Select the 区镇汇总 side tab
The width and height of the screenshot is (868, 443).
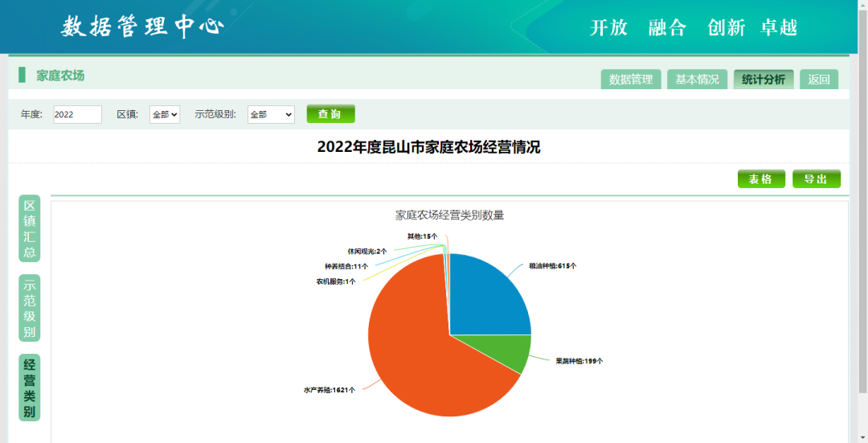30,229
